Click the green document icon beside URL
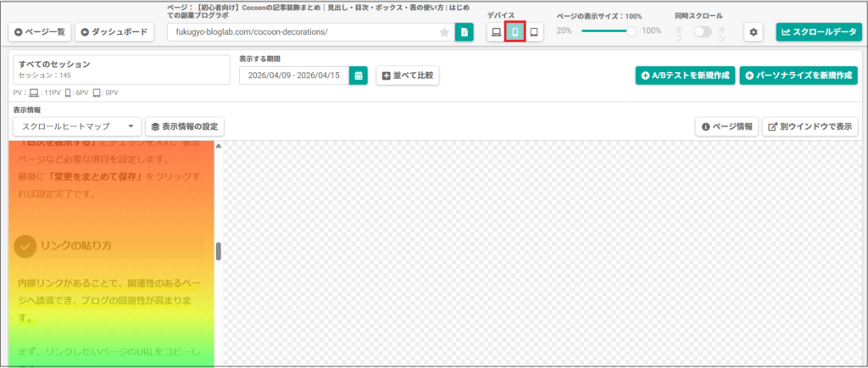 point(464,32)
